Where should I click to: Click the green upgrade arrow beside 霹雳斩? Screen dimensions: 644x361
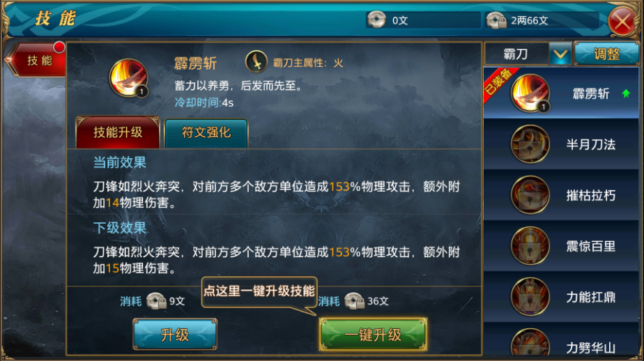tap(626, 93)
